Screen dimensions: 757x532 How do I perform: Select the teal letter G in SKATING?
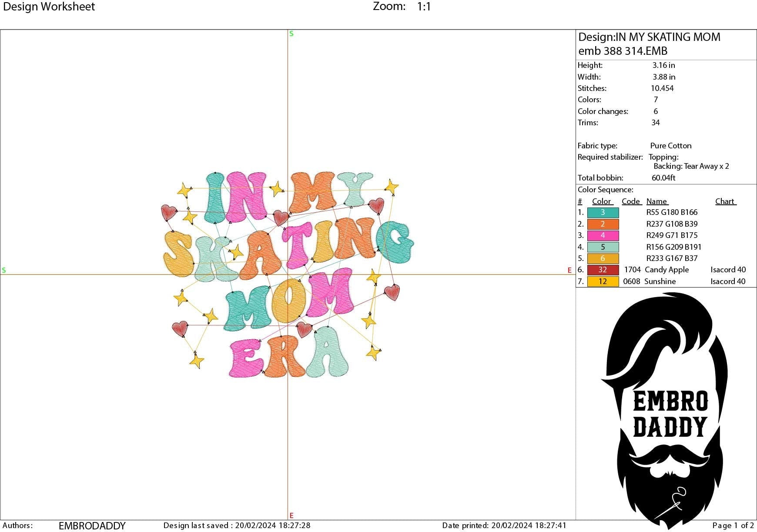pos(395,242)
